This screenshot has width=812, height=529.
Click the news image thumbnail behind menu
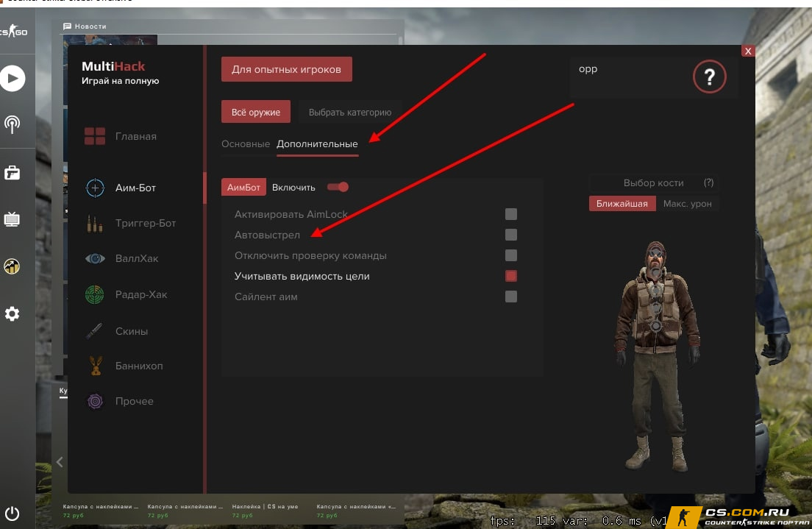point(110,40)
